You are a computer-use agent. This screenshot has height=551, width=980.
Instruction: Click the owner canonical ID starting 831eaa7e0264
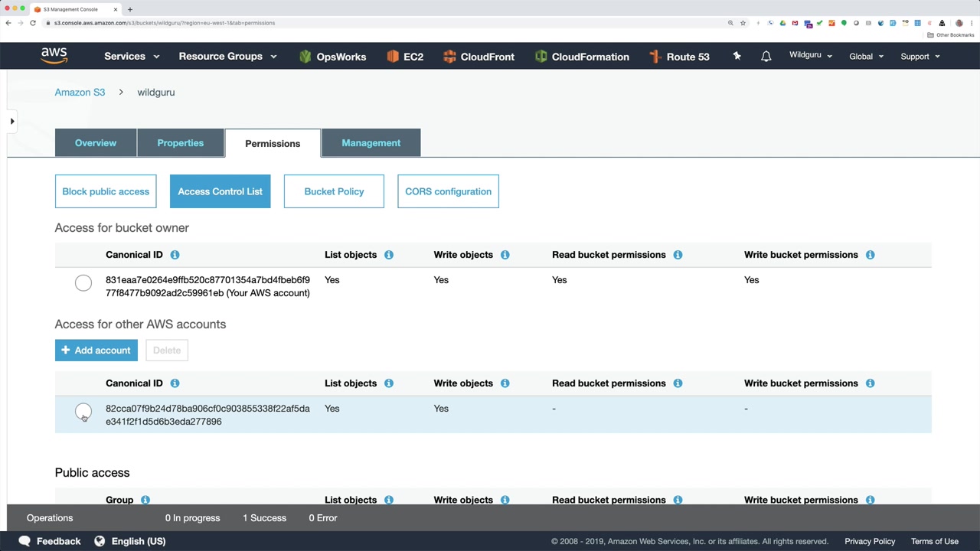coord(207,286)
